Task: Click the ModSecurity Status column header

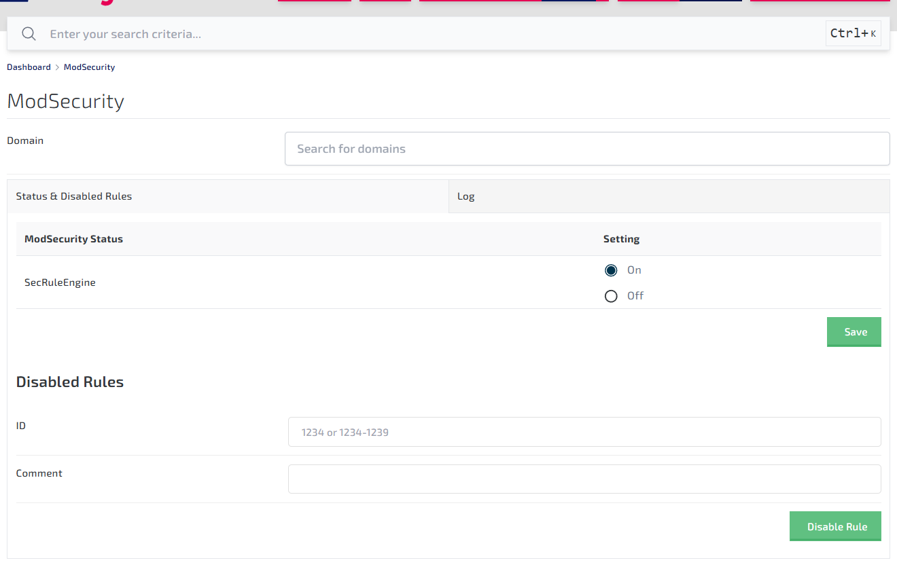Action: 73,239
